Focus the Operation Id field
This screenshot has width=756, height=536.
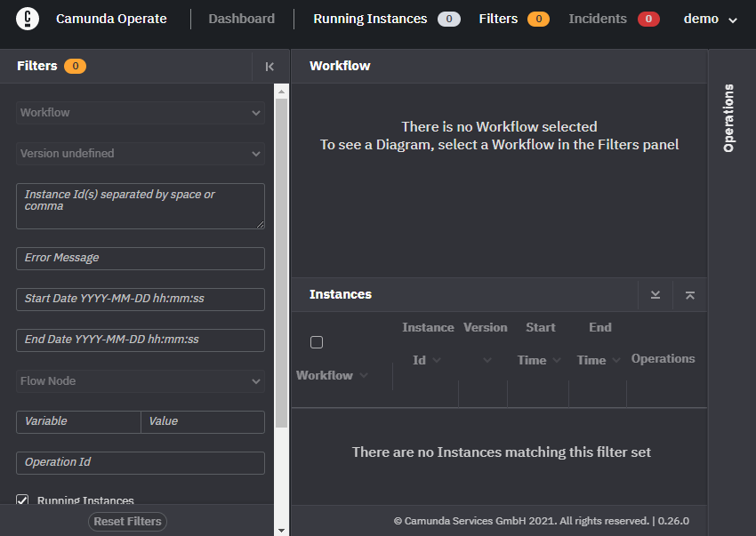pyautogui.click(x=141, y=463)
